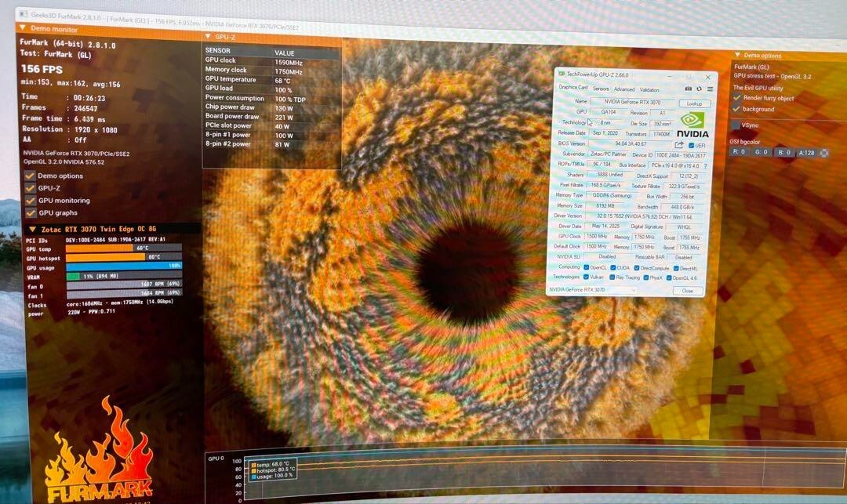Click the FurMark window title bar icon
The width and height of the screenshot is (847, 504).
24,14
